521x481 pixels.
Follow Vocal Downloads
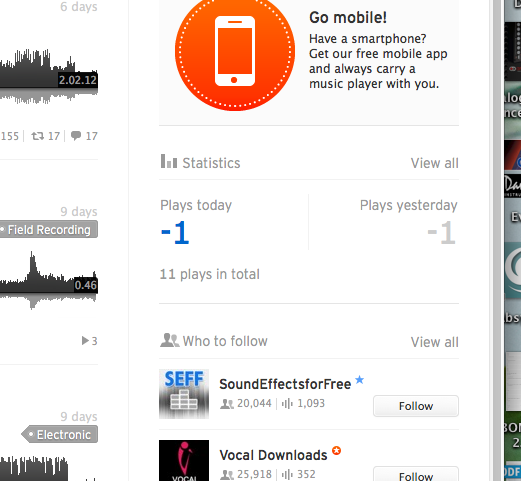(416, 475)
